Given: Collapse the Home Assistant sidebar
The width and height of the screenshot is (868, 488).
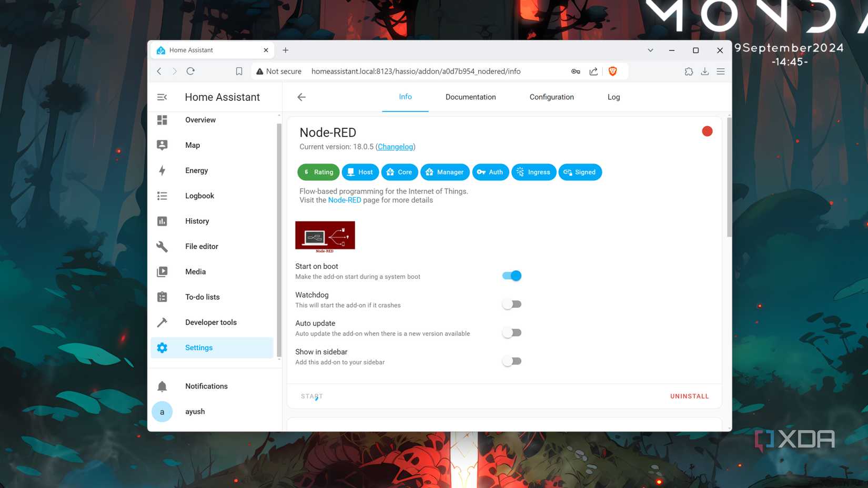Looking at the screenshot, I should (x=162, y=97).
